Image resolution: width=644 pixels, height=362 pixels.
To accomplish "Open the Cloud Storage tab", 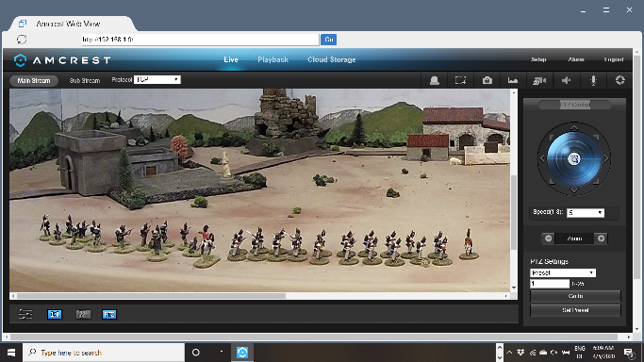I will point(332,59).
